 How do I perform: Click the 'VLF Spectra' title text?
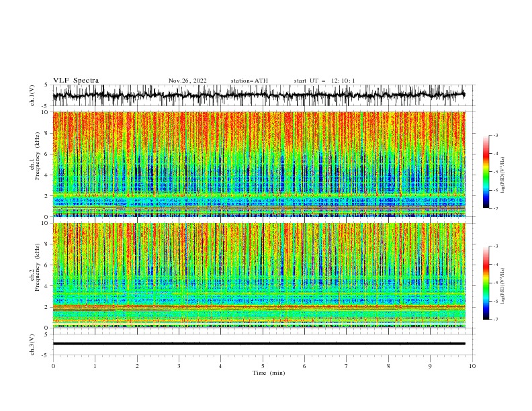(76, 81)
